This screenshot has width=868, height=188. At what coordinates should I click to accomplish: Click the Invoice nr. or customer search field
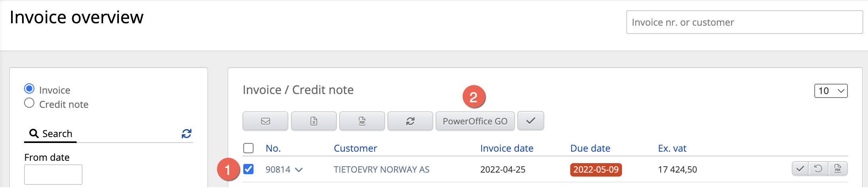pyautogui.click(x=744, y=22)
